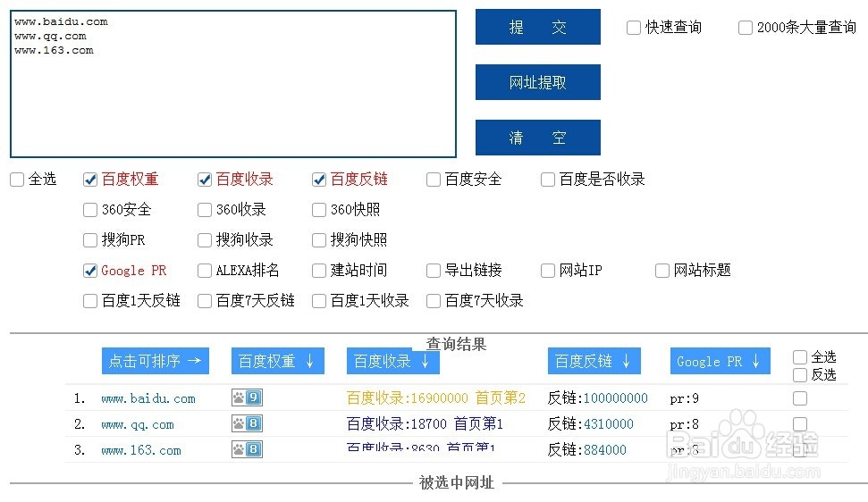The height and width of the screenshot is (502, 868).
Task: Click 百度收录:18700 首页第1 link
Action: pyautogui.click(x=425, y=424)
